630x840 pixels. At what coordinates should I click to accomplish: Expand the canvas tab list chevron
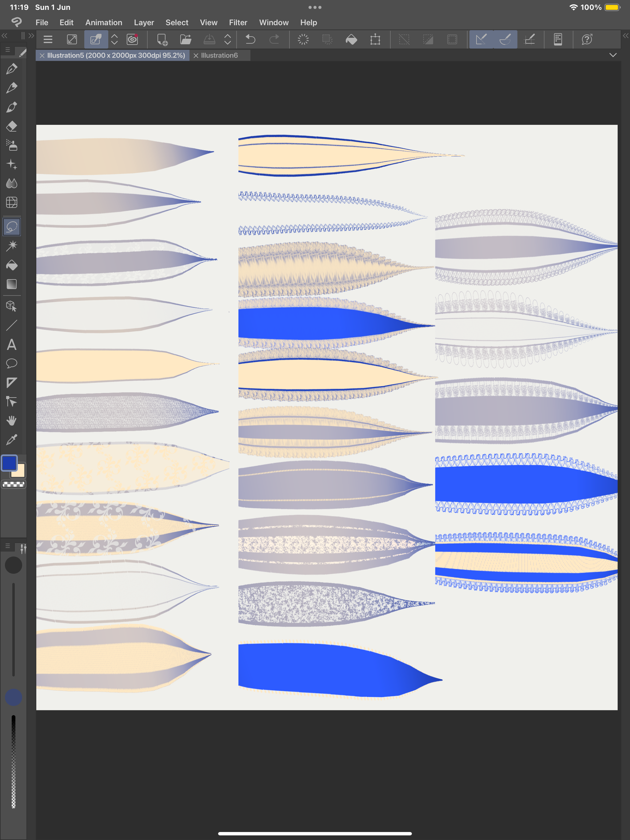pyautogui.click(x=612, y=55)
